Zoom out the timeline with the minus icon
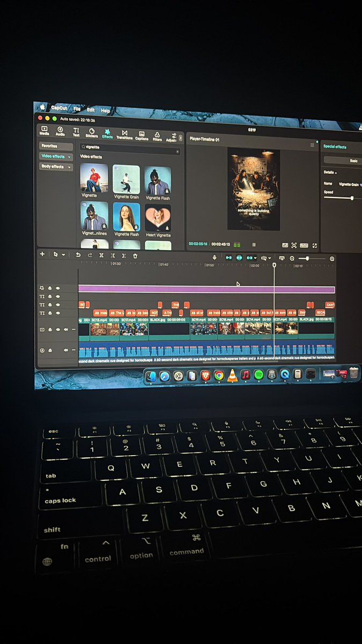Viewport: 362px width, 644px height. pyautogui.click(x=292, y=259)
